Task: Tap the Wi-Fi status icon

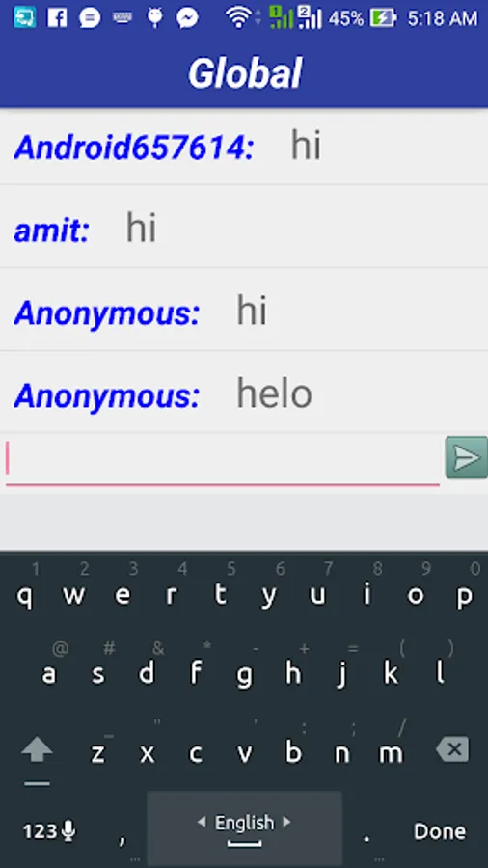Action: pyautogui.click(x=238, y=18)
